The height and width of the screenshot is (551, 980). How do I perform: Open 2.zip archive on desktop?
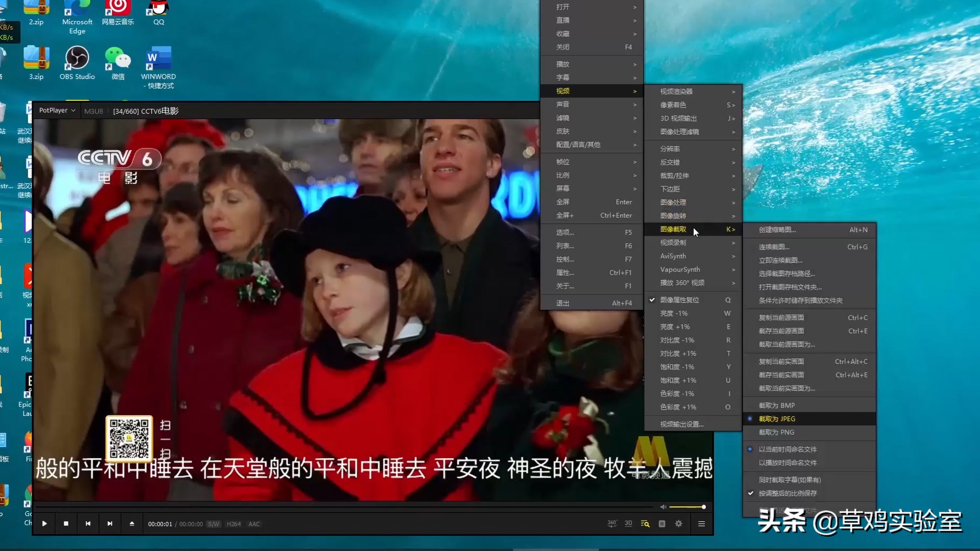click(36, 13)
